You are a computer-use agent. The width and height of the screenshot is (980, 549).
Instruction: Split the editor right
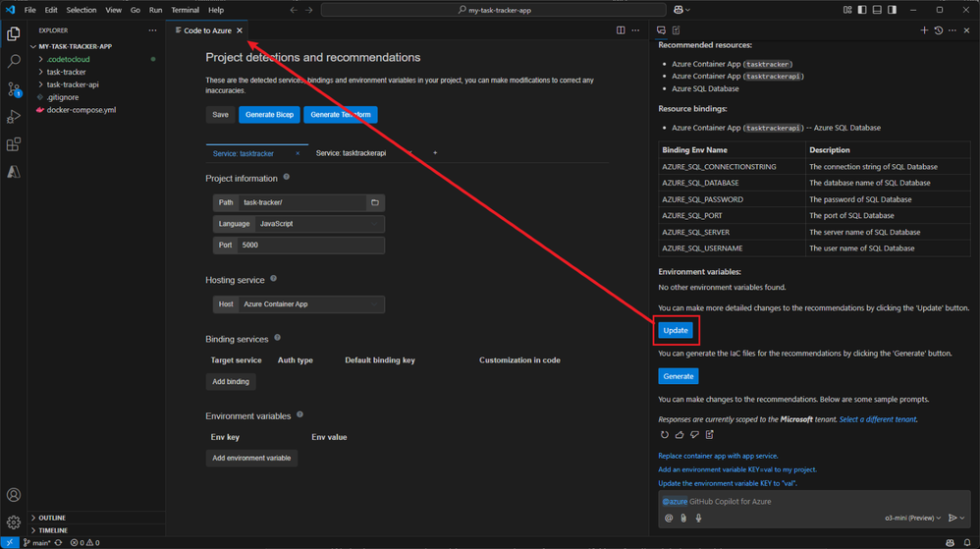[621, 30]
